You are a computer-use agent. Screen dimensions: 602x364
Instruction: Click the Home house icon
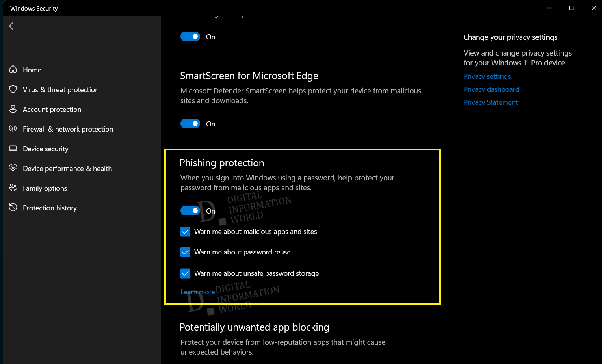[13, 70]
